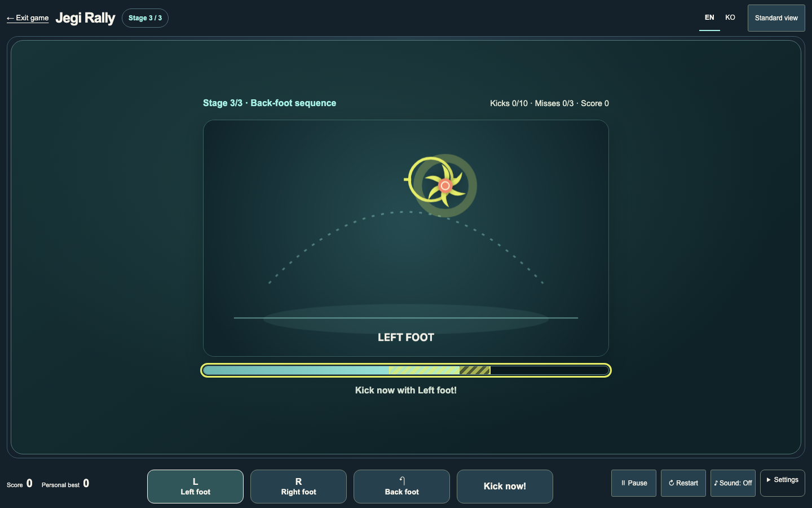Expand the Settings disclosure
This screenshot has width=812, height=508.
click(x=783, y=483)
